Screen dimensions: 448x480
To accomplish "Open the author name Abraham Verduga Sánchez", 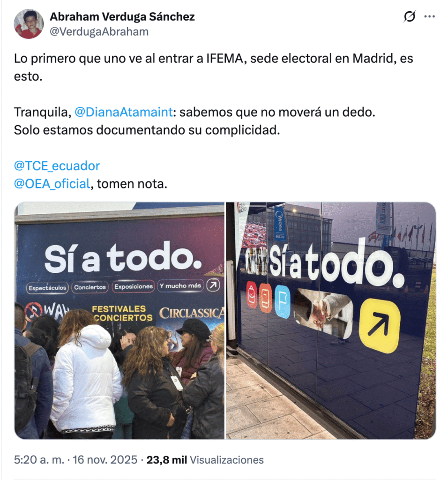I will 122,16.
